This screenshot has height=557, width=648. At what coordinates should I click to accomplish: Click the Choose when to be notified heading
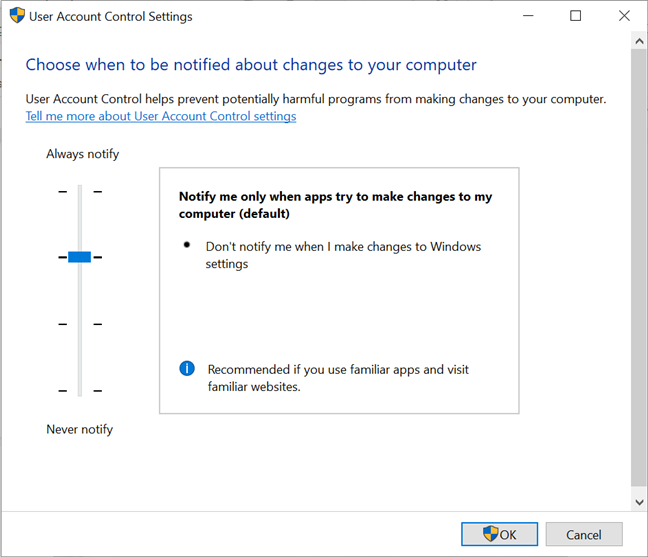tap(251, 65)
